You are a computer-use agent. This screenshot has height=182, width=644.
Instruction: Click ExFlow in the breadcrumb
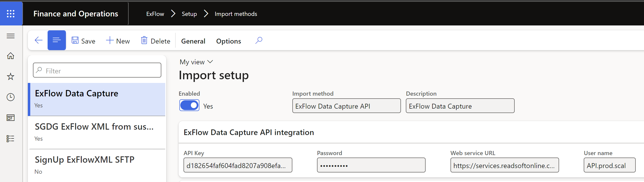pos(155,14)
